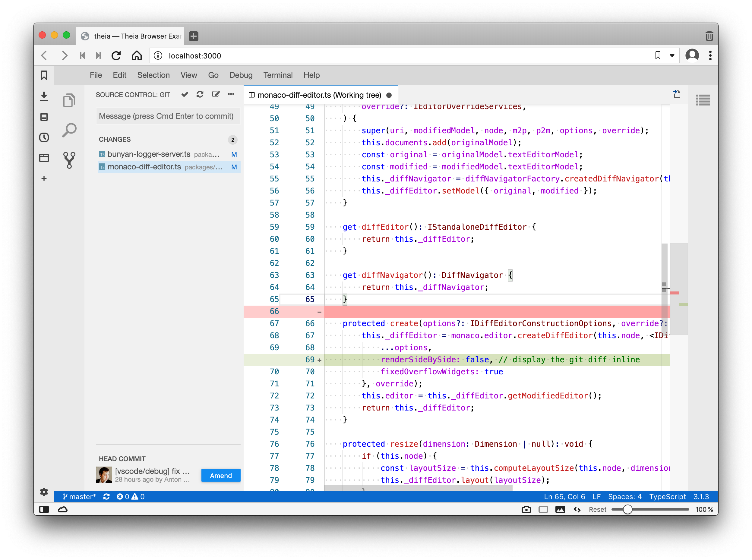Open the Debug menu
This screenshot has width=752, height=560.
(241, 75)
